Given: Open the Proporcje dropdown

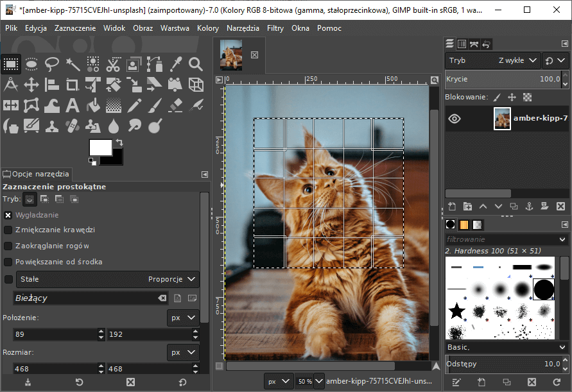Looking at the screenshot, I should click(171, 279).
